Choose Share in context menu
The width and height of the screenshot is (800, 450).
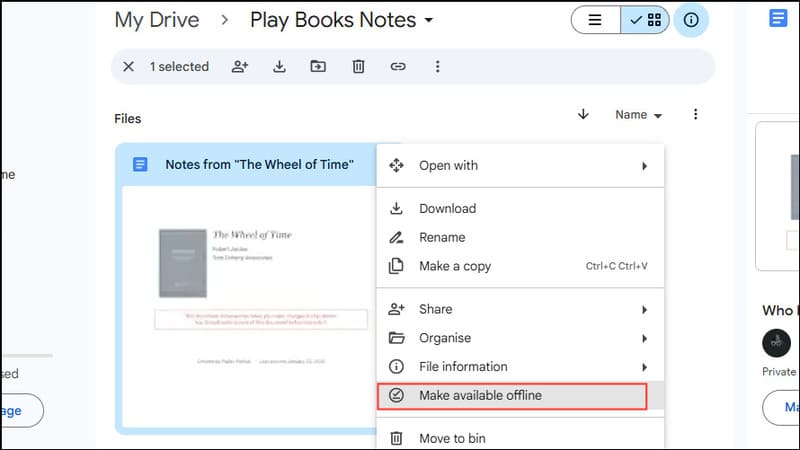520,309
